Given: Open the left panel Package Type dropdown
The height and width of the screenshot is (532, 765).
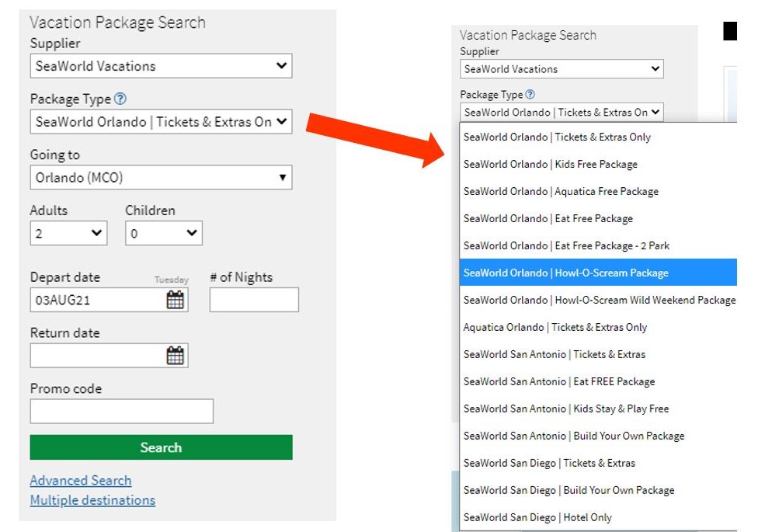Looking at the screenshot, I should tap(161, 122).
